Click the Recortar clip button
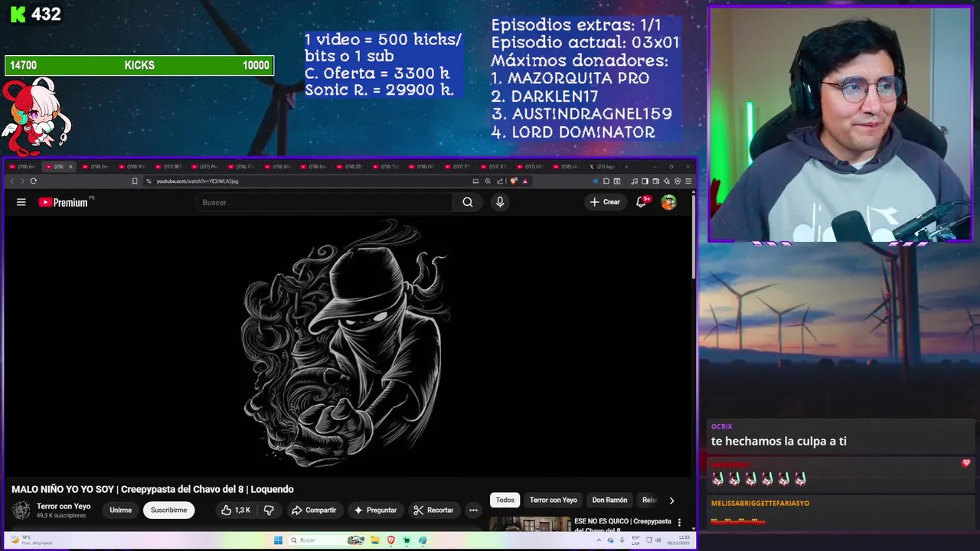Viewport: 980px width, 551px height. 433,510
